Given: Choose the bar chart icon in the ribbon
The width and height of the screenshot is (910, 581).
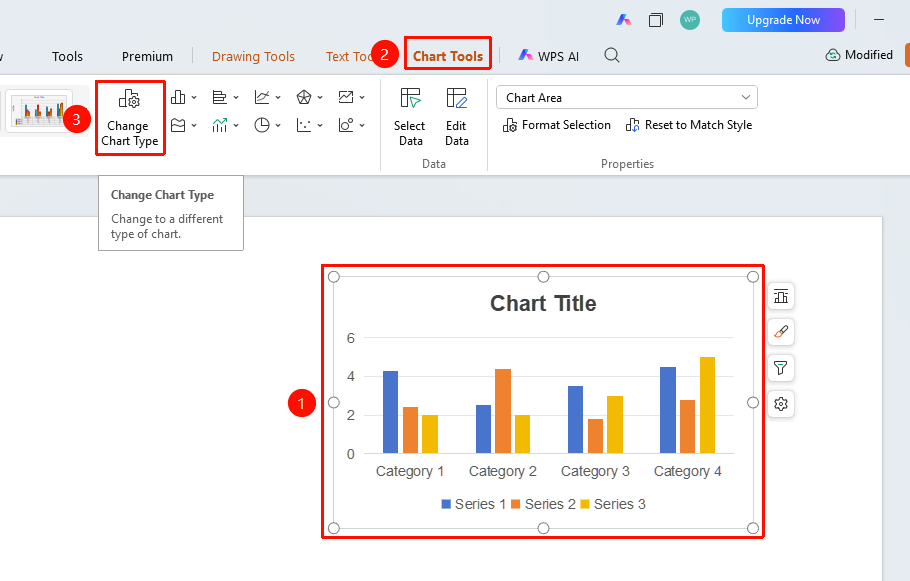Looking at the screenshot, I should coord(219,97).
